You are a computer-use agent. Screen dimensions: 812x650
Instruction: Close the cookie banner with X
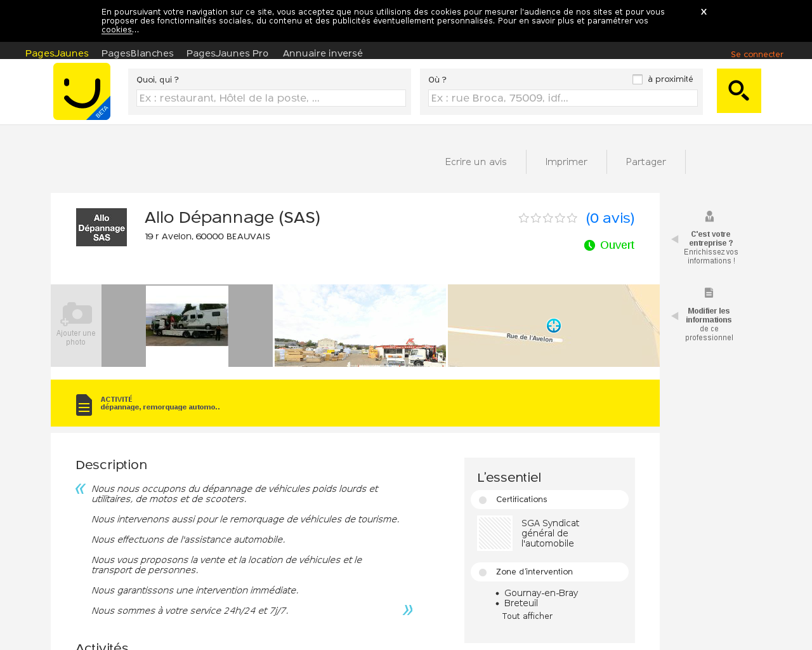704,11
